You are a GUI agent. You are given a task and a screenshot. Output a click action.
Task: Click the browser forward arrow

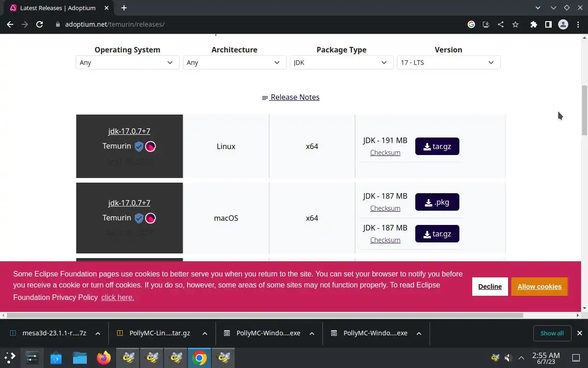(x=25, y=24)
